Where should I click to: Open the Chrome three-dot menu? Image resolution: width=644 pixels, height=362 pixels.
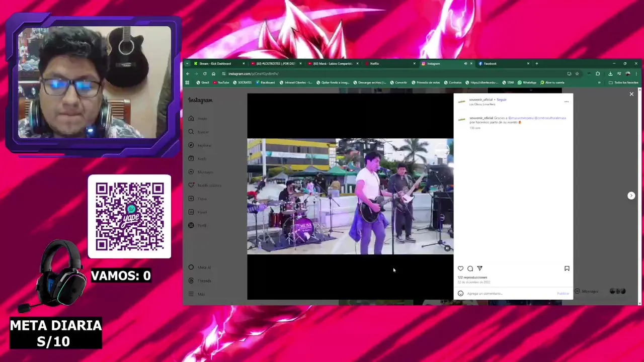636,73
